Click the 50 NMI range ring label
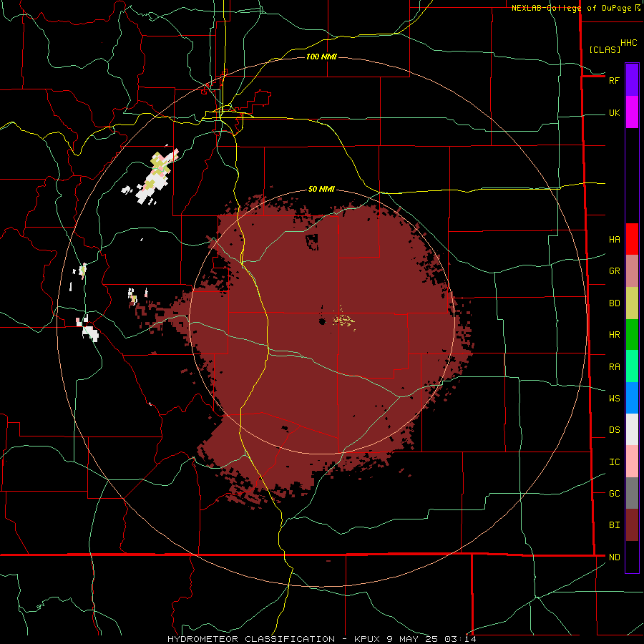 click(x=321, y=189)
